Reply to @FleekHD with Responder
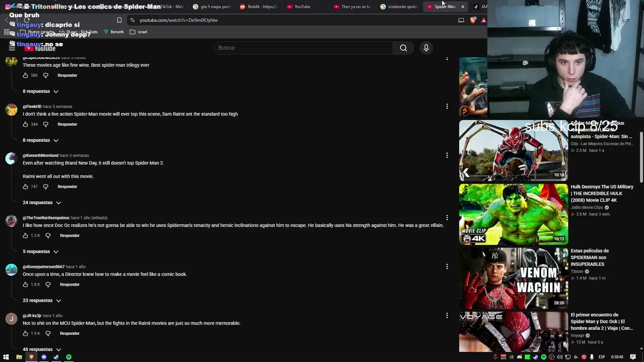 pyautogui.click(x=67, y=124)
